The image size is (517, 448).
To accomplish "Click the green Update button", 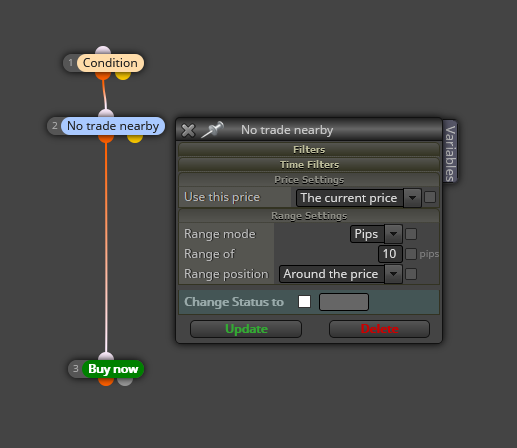I will click(246, 329).
